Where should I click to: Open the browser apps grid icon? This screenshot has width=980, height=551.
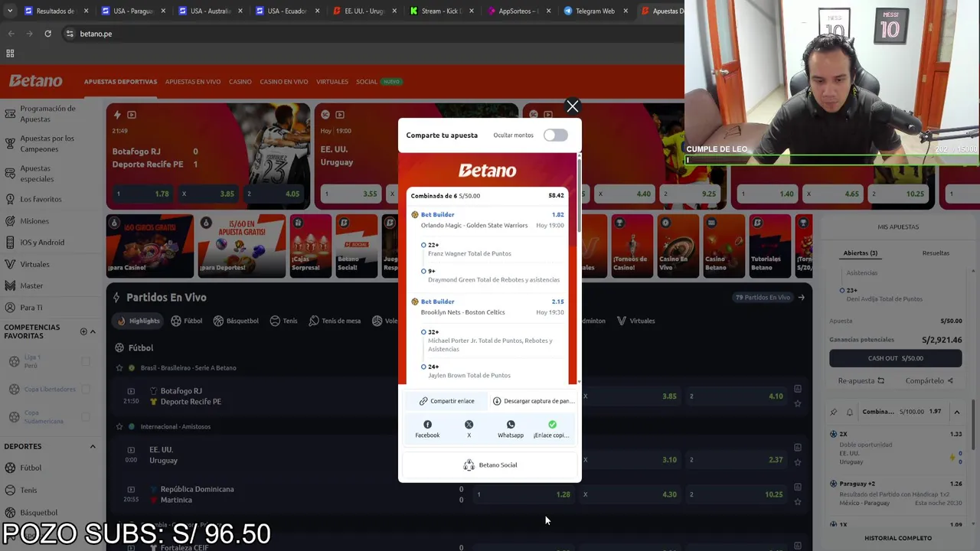click(x=10, y=54)
